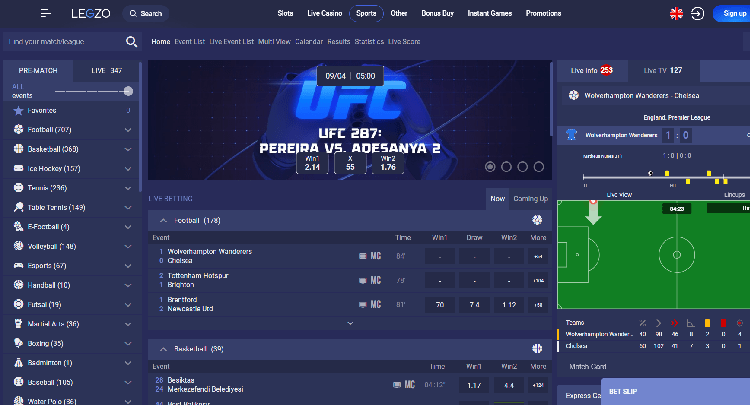Click the find match/league input field
750x405 pixels.
coord(64,42)
